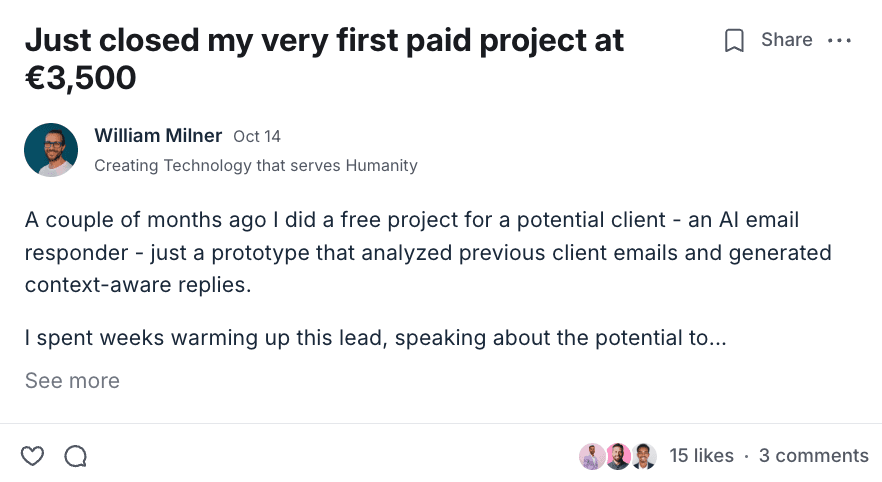The width and height of the screenshot is (882, 482).
Task: Click the €3,500 amount in the title
Action: click(x=81, y=77)
